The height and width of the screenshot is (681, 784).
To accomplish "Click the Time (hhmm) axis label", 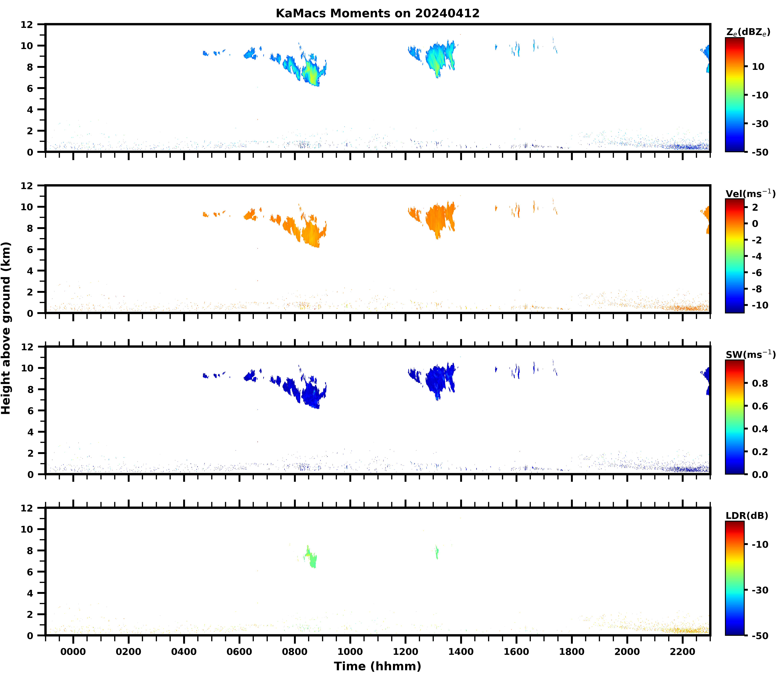I will [377, 666].
